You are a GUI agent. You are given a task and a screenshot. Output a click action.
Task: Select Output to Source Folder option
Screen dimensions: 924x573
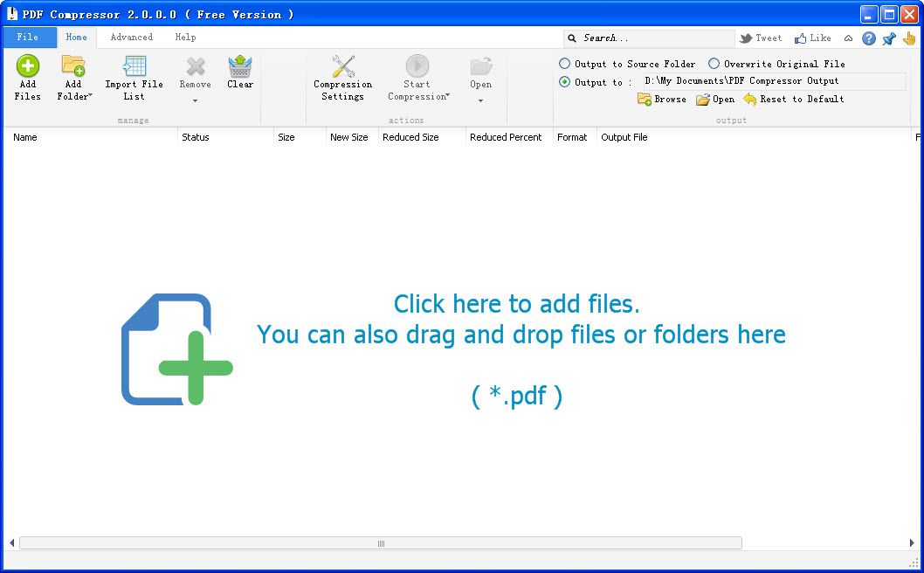click(x=564, y=64)
